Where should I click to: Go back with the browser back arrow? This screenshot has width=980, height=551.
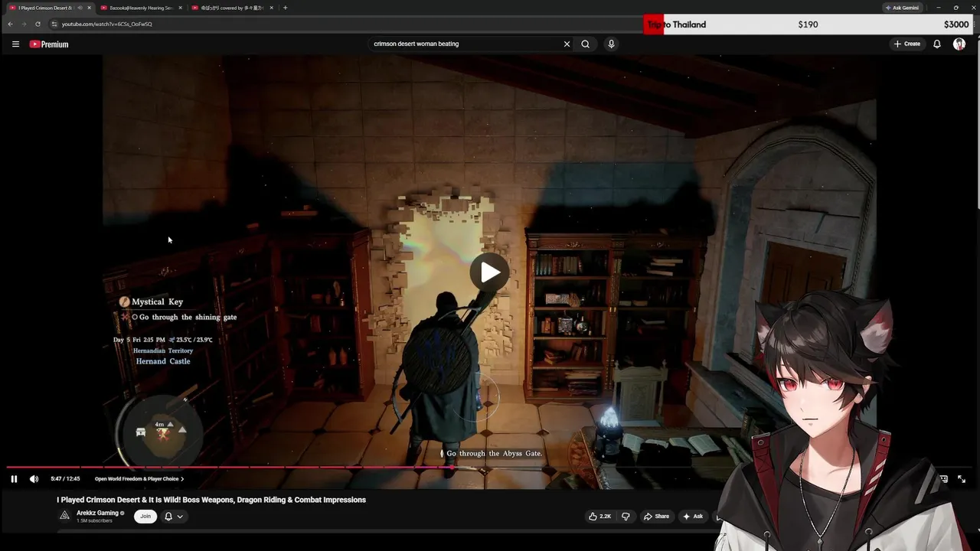[10, 24]
